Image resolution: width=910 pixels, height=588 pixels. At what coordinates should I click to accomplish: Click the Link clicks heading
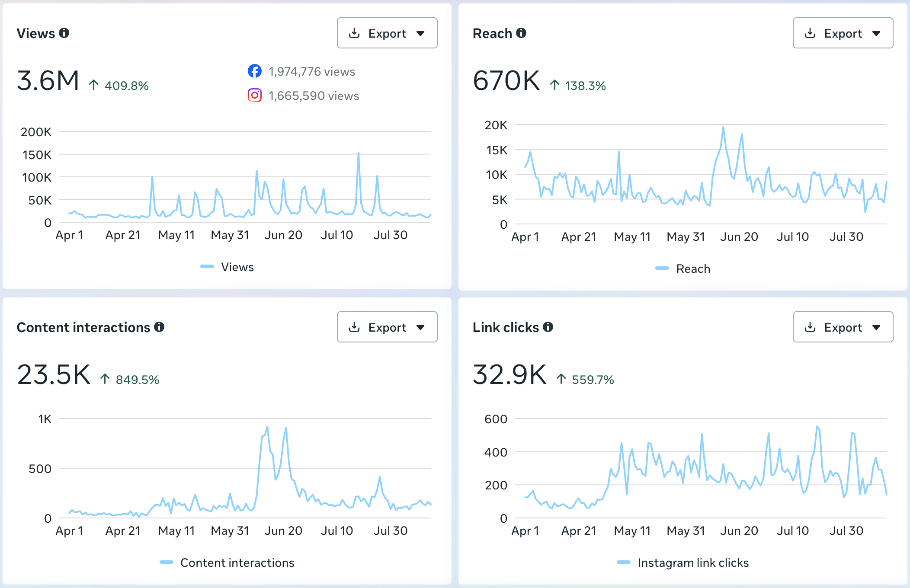(x=506, y=327)
